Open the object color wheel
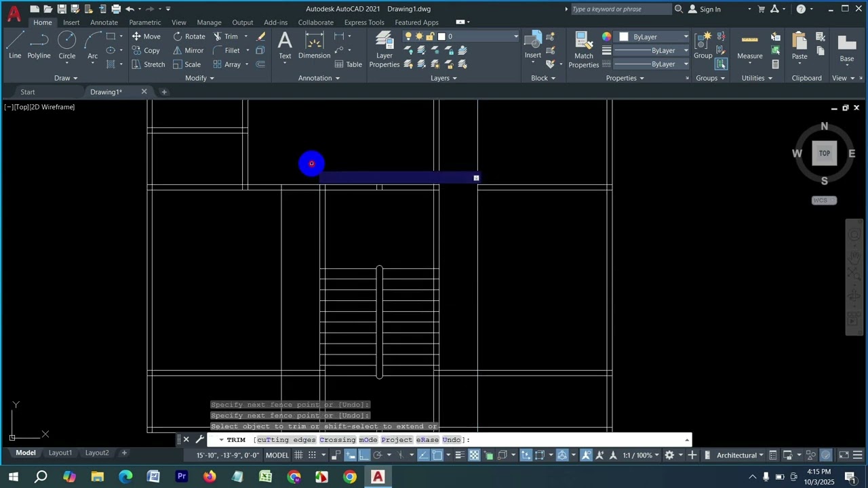868x488 pixels. click(x=606, y=37)
